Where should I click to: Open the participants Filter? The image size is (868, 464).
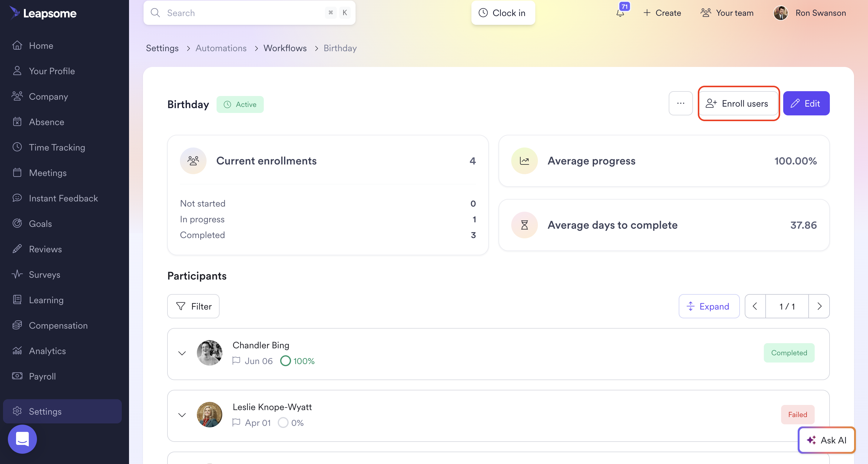(194, 306)
